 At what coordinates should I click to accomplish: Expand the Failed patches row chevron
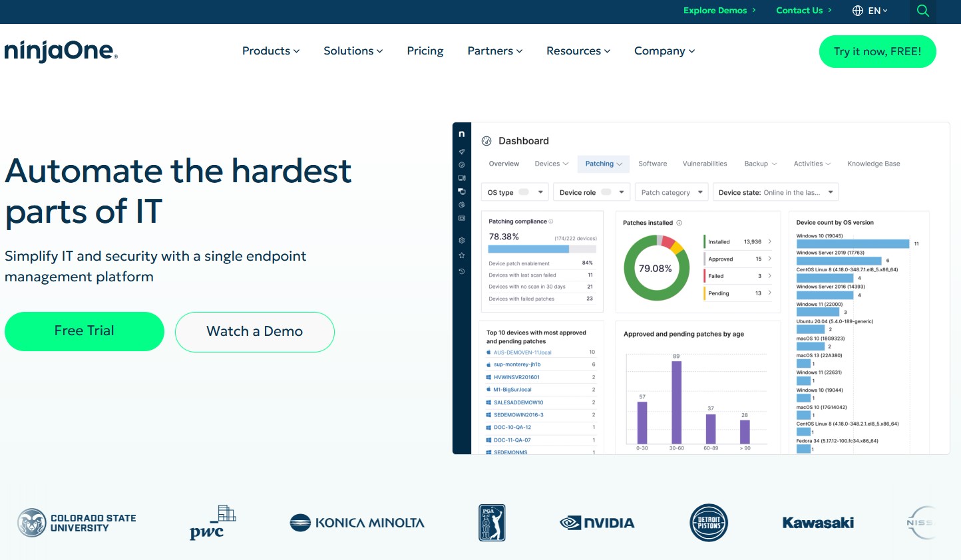tap(770, 275)
